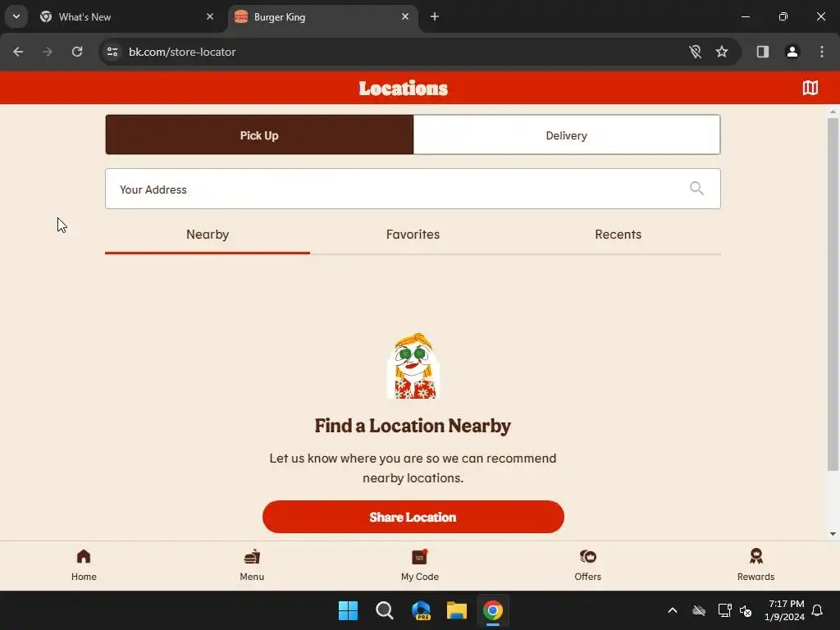This screenshot has height=630, width=840.
Task: Switch to the Favorites tab
Action: click(x=413, y=235)
